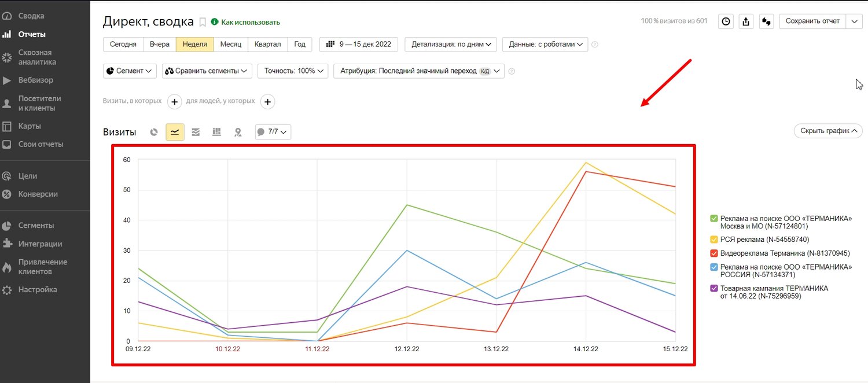
Task: Click the Привлечение клиентов flame icon
Action: pos(7,267)
